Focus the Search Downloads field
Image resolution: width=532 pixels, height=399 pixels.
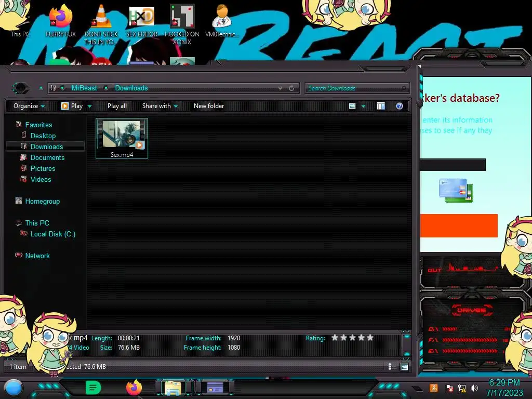click(357, 88)
